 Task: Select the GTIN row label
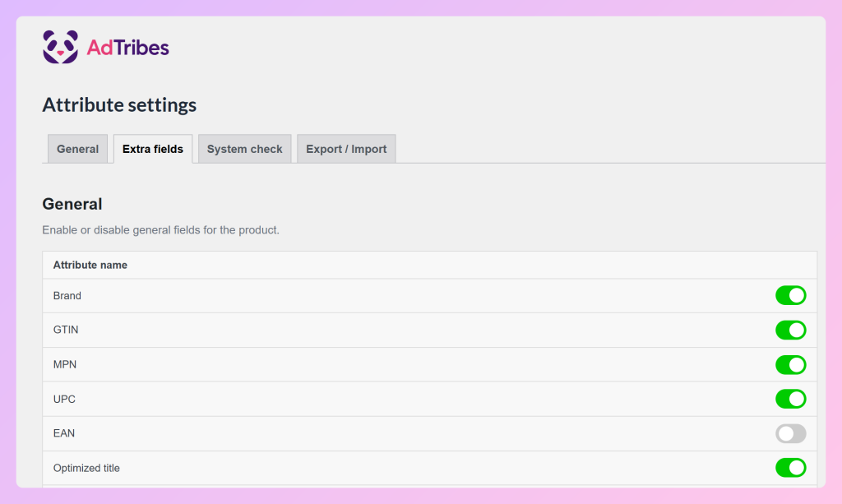pos(66,330)
